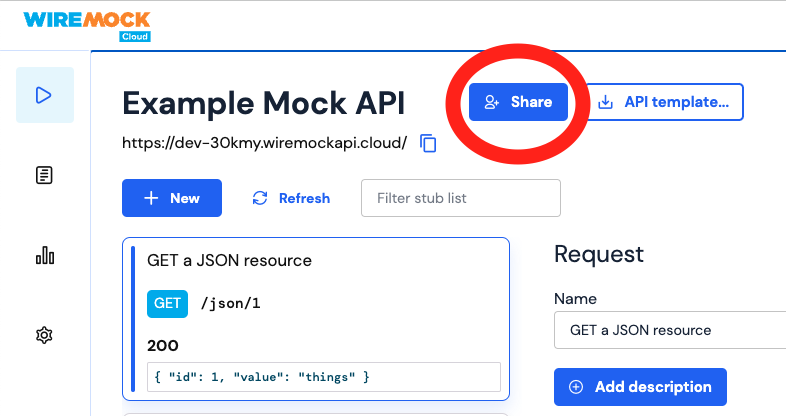Image resolution: width=786 pixels, height=416 pixels.
Task: Click the Example Mock API title
Action: click(x=264, y=104)
